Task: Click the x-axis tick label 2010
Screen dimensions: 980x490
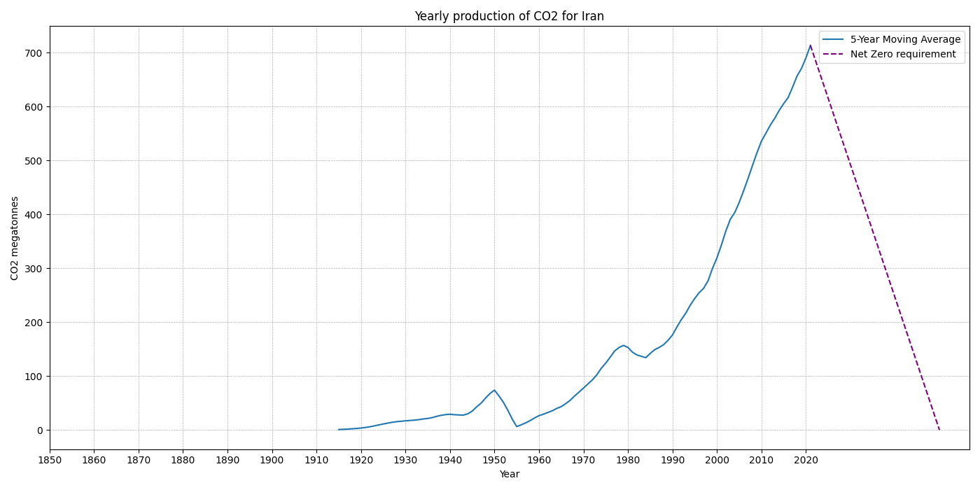Action: 762,460
